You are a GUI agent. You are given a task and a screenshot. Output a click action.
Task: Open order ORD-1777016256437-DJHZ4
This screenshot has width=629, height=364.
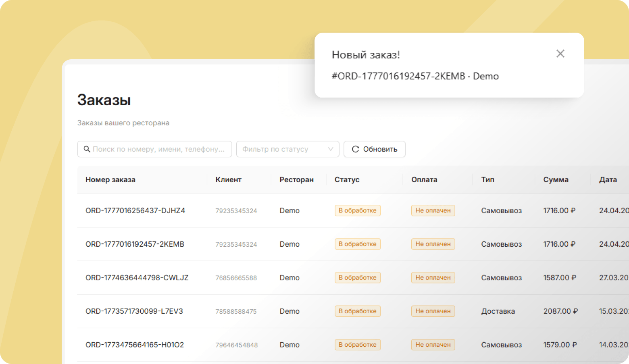[135, 210]
